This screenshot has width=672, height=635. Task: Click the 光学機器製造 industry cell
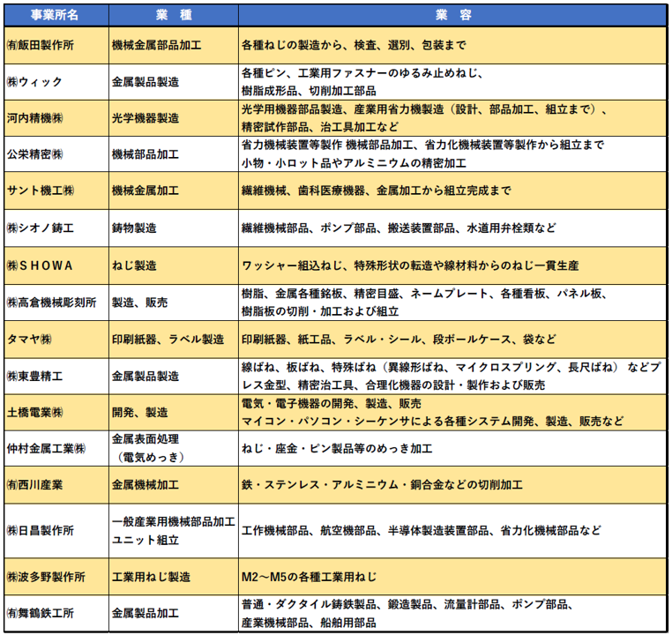(x=174, y=118)
